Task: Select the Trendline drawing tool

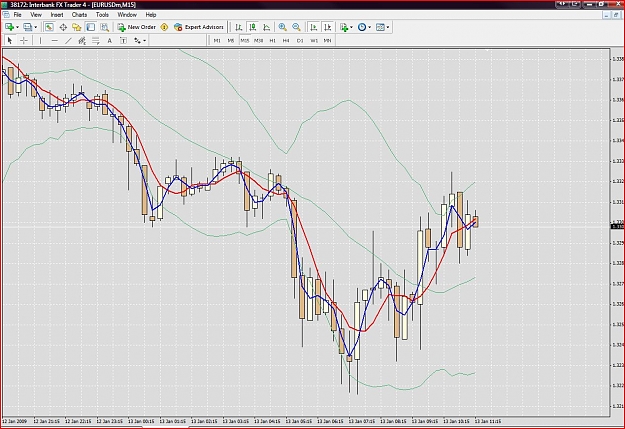Action: pyautogui.click(x=69, y=40)
